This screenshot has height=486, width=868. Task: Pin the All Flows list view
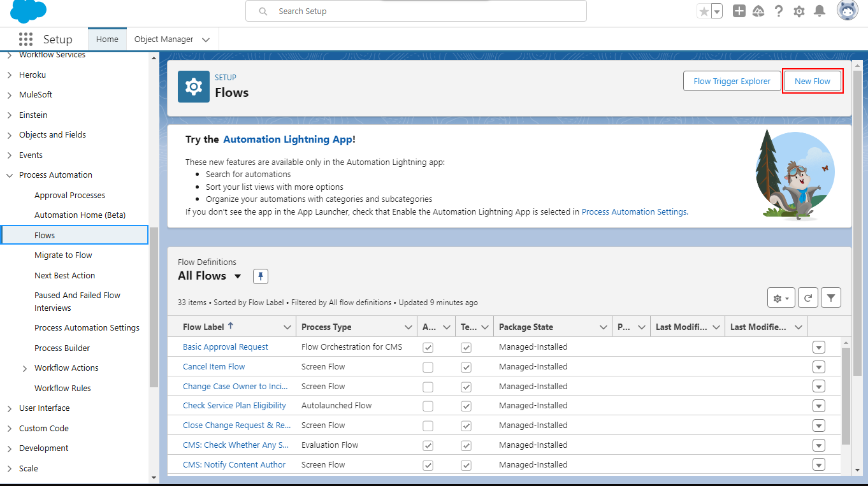261,276
